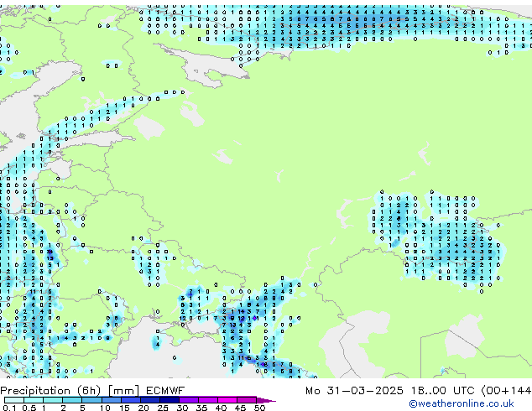Select the 25–30 mm dark blue swatch
The width and height of the screenshot is (532, 411).
[x=170, y=400]
